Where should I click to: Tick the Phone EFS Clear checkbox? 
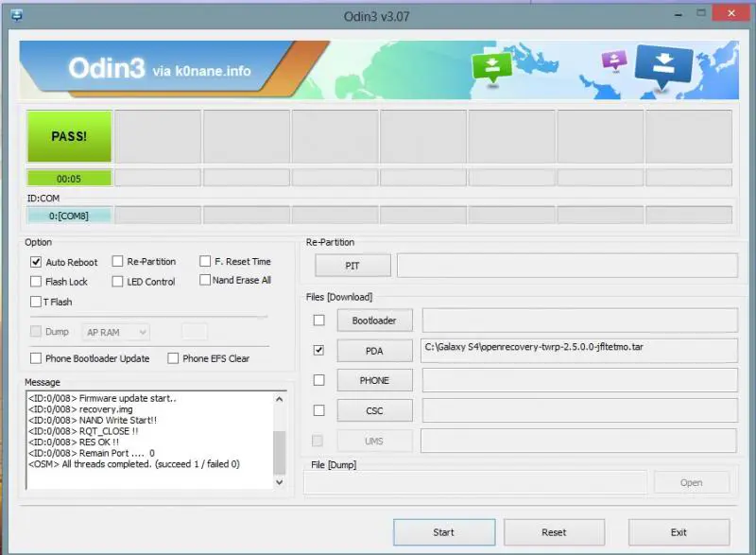(x=173, y=358)
